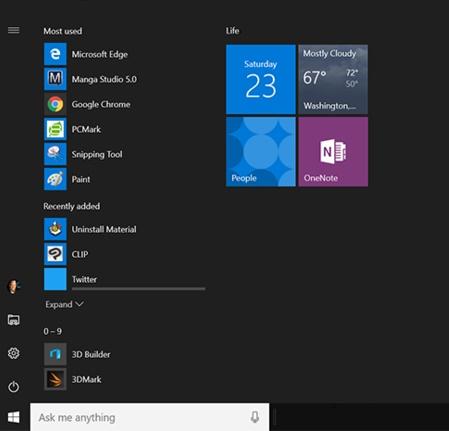Open the People tile

(x=261, y=152)
